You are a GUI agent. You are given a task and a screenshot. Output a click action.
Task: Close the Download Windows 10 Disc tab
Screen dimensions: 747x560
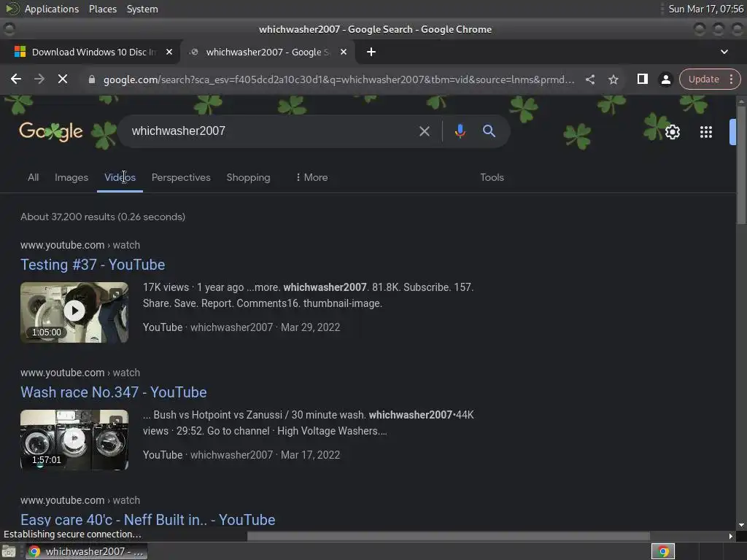click(x=169, y=52)
